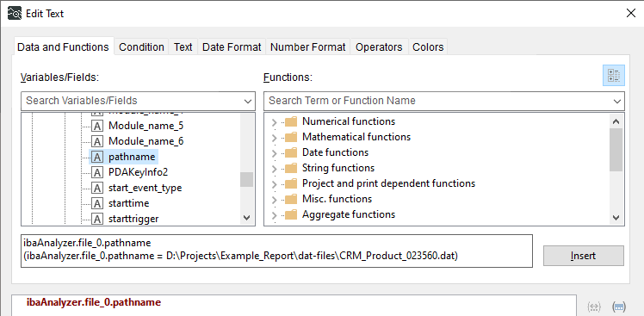
Task: Select the starttime field
Action: (128, 203)
